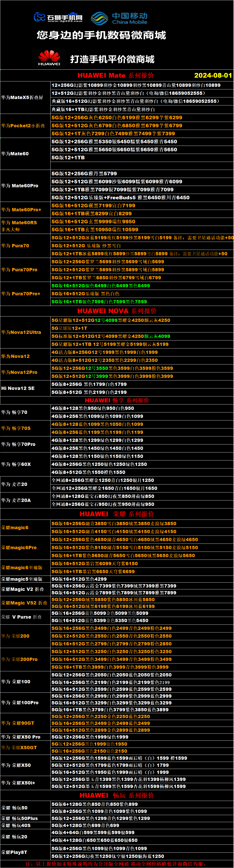The image size is (234, 868).
Task: Click the 华为 荣耀200Pro model cell
Action: 25,659
